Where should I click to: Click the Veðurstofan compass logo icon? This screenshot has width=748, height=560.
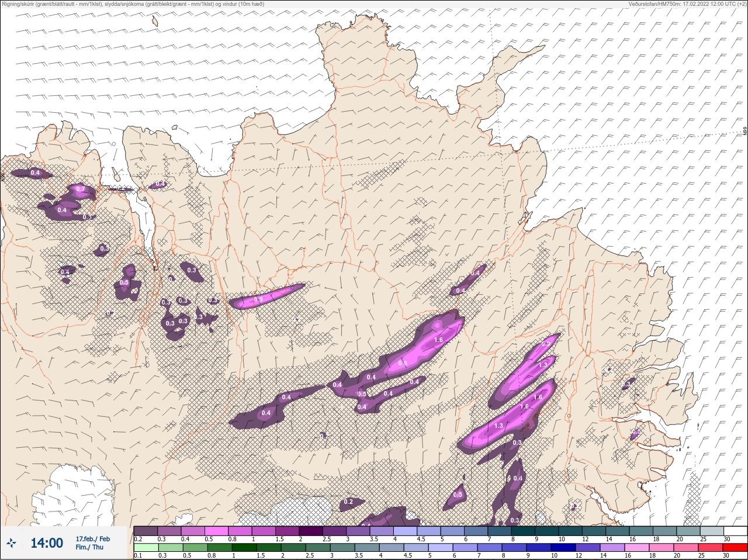pyautogui.click(x=12, y=543)
